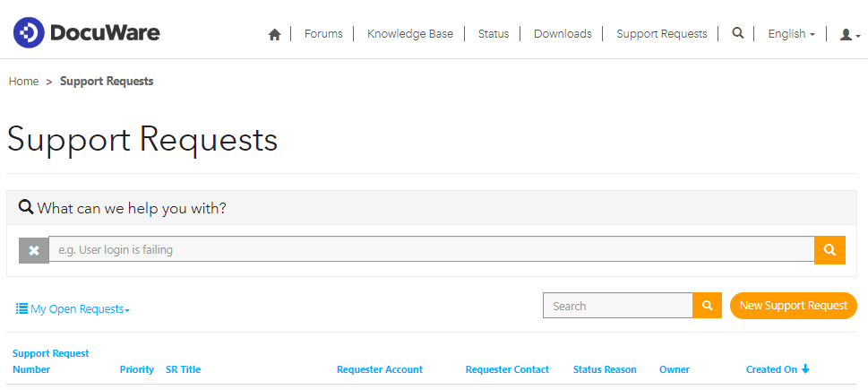Go to the Downloads page
Image resolution: width=868 pixels, height=390 pixels.
[563, 34]
